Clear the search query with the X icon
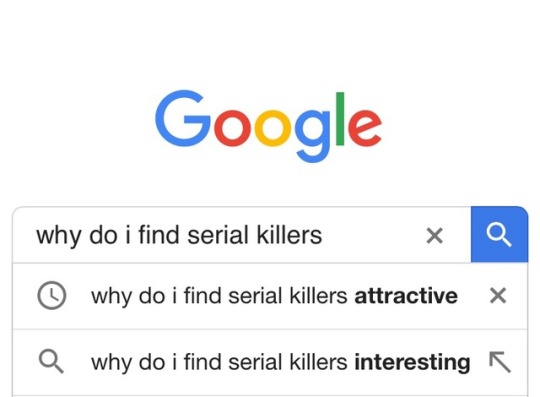This screenshot has height=397, width=540. coord(434,236)
